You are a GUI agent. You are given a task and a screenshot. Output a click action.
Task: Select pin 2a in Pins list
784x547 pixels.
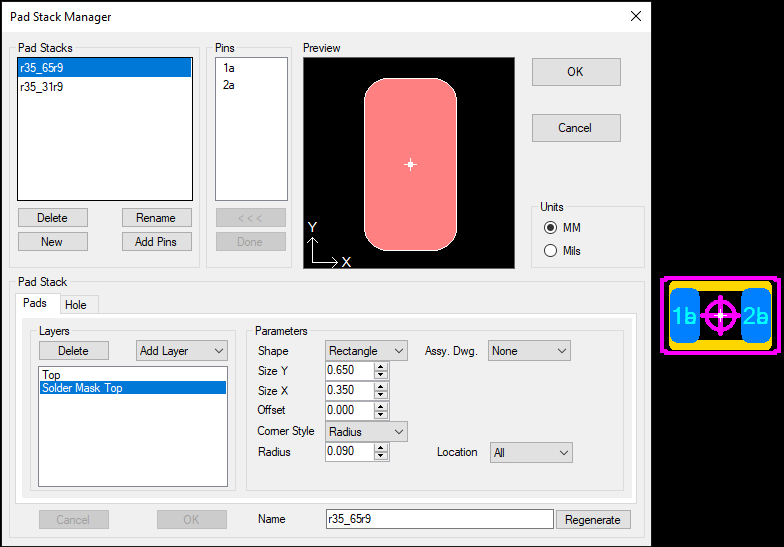click(x=229, y=86)
